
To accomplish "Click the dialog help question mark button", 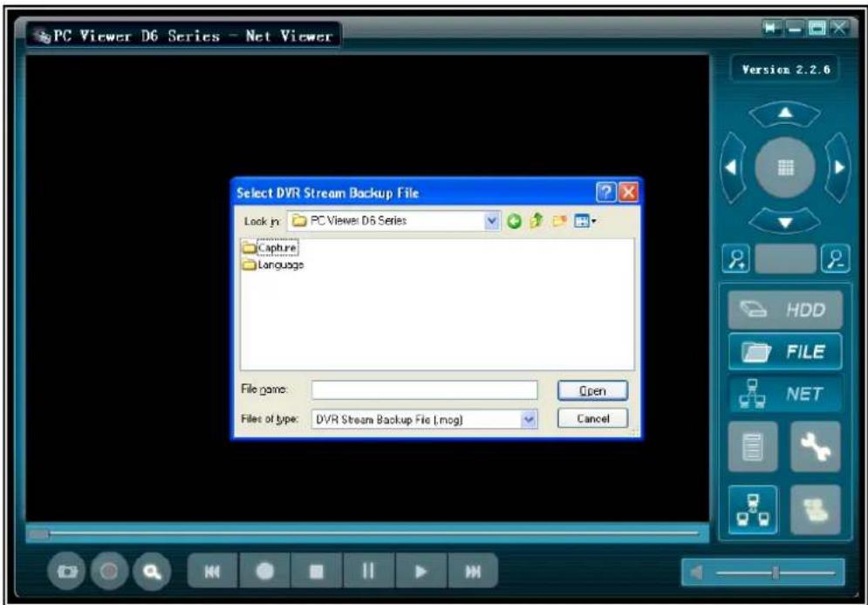I will pos(605,193).
